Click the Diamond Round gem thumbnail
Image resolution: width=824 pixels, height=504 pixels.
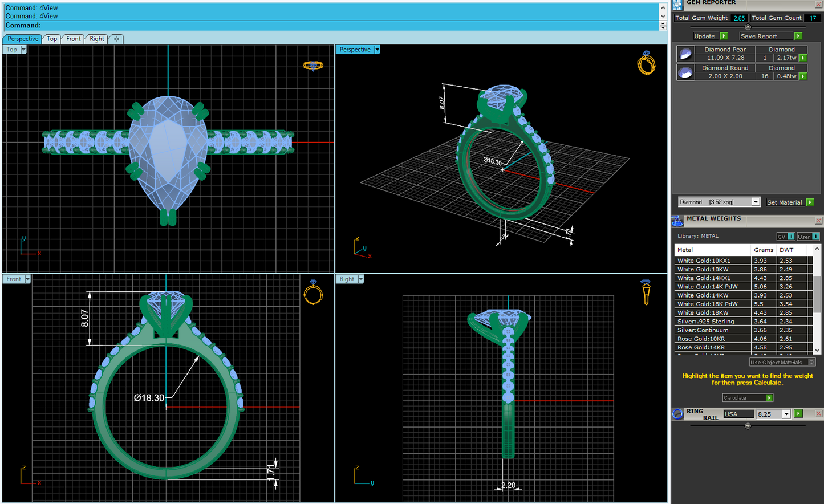(685, 72)
